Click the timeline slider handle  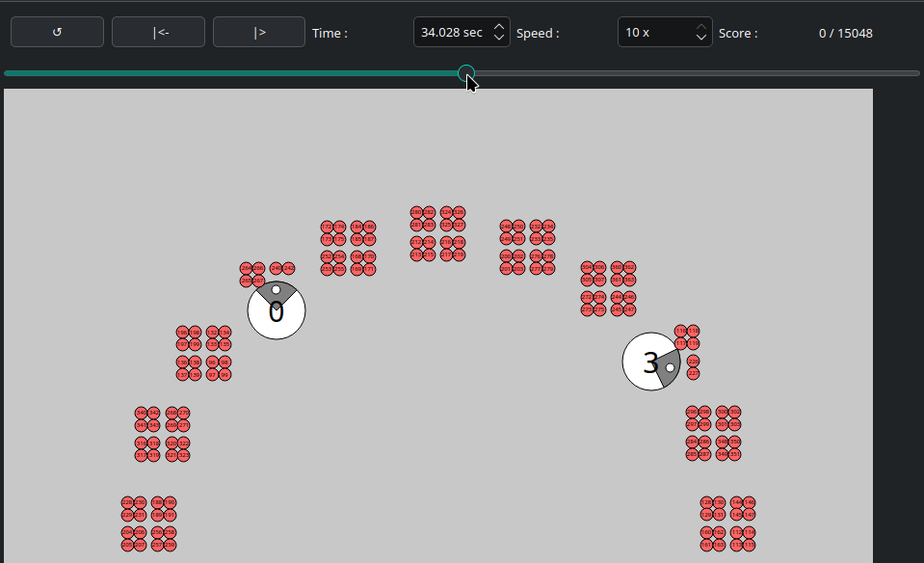coord(466,73)
